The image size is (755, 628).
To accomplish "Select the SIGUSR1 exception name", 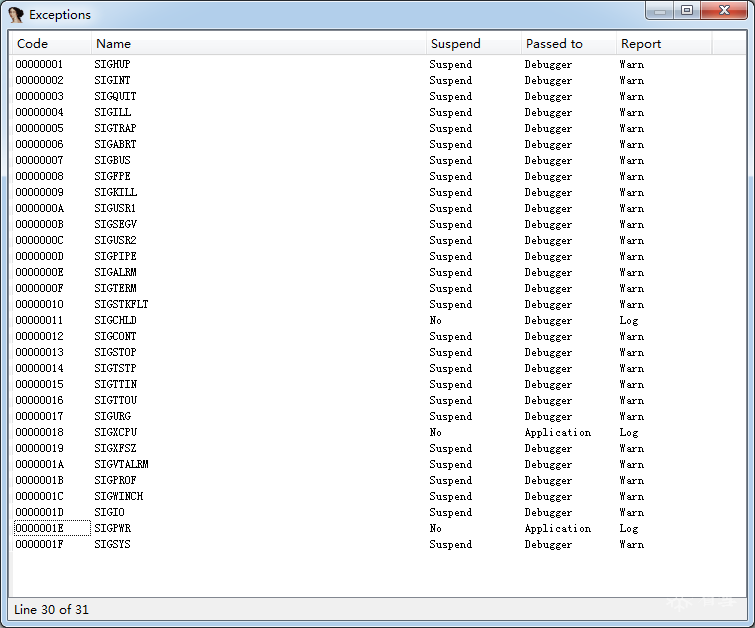I will coord(115,208).
